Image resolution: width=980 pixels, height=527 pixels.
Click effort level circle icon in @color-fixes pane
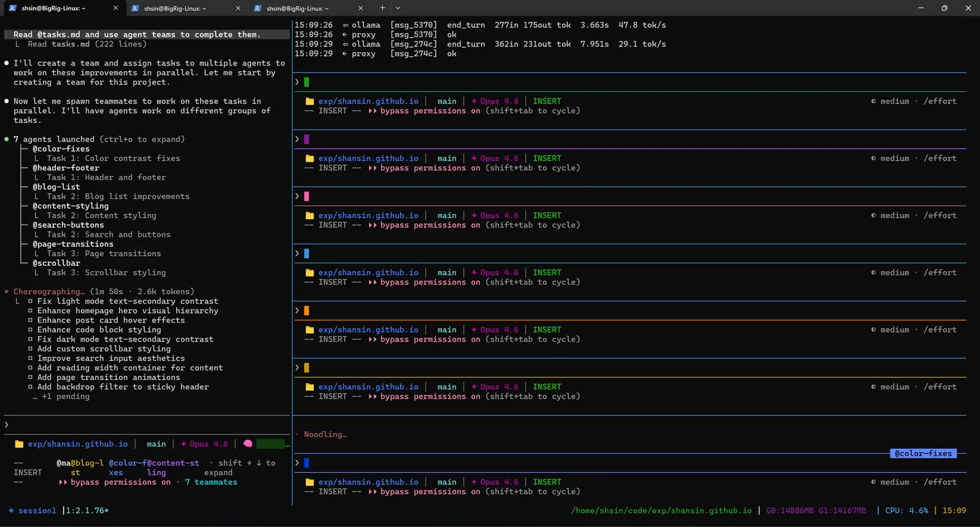873,482
